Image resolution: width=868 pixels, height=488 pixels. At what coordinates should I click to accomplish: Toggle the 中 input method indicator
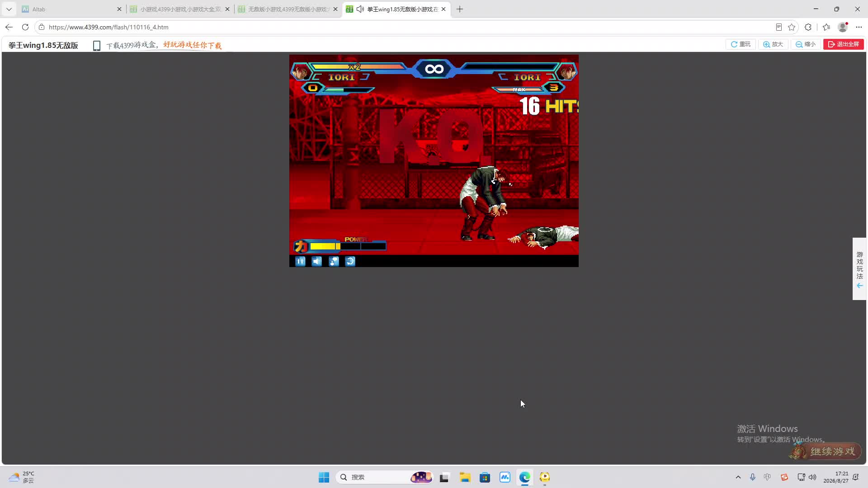767,477
